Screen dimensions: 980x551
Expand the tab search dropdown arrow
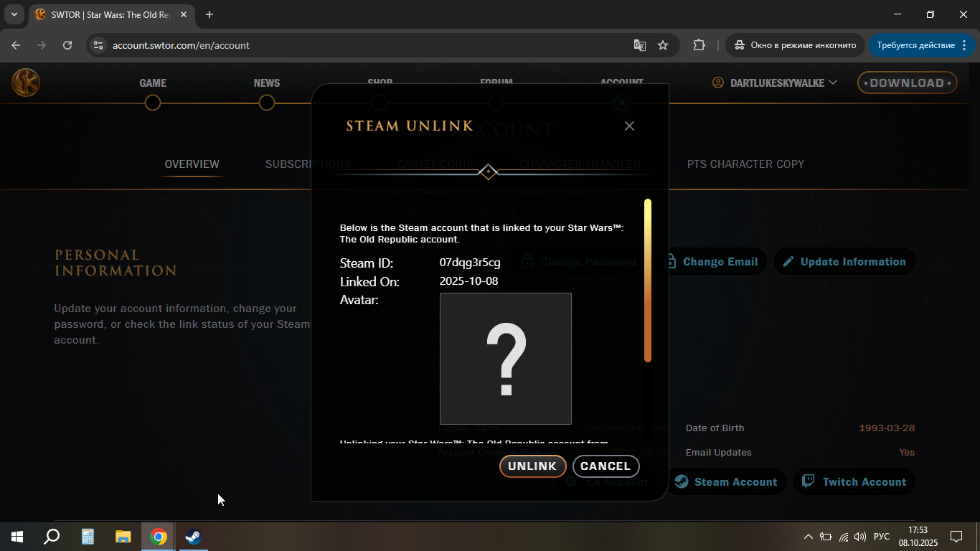click(14, 14)
